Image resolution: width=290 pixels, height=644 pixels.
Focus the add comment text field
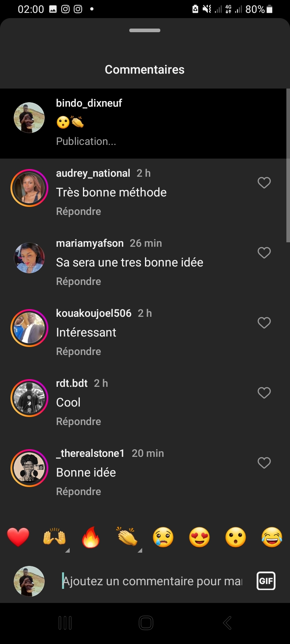click(x=153, y=581)
